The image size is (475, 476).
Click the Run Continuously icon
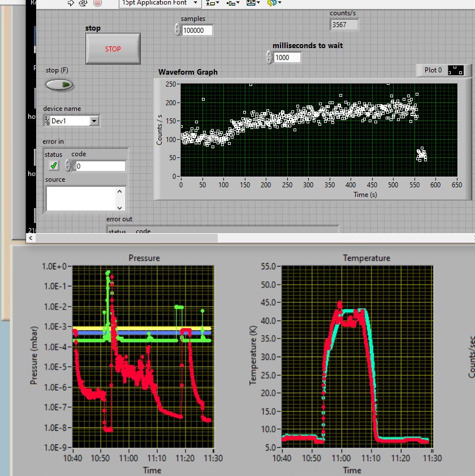[83, 3]
